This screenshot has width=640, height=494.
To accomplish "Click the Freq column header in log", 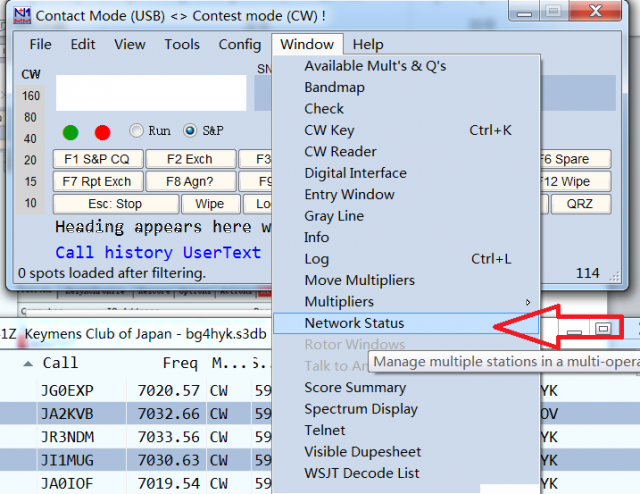I will pyautogui.click(x=180, y=363).
